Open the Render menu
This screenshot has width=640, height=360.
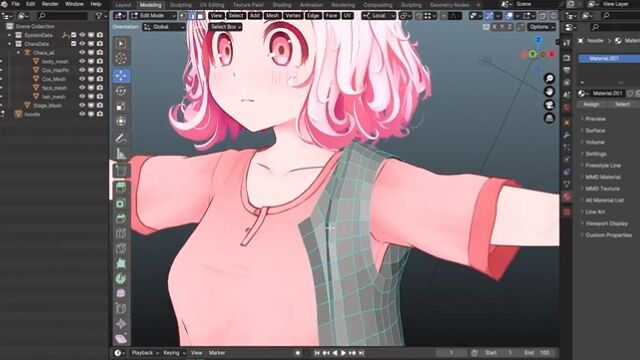[50, 4]
